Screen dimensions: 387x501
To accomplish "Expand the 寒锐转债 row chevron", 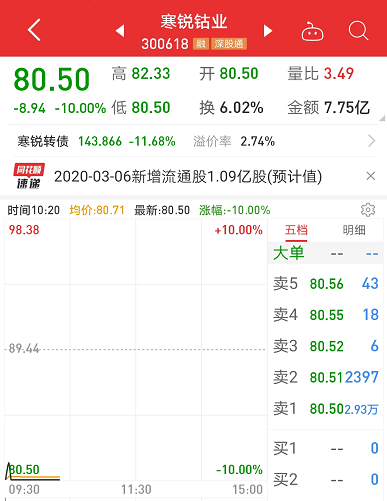I will 372,141.
